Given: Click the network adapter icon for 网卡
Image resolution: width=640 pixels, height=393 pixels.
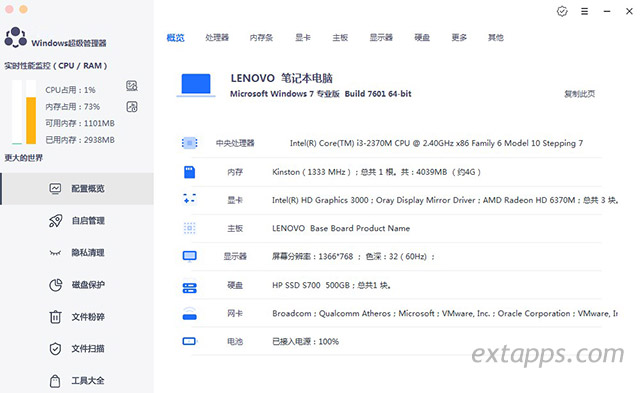Looking at the screenshot, I should point(189,313).
